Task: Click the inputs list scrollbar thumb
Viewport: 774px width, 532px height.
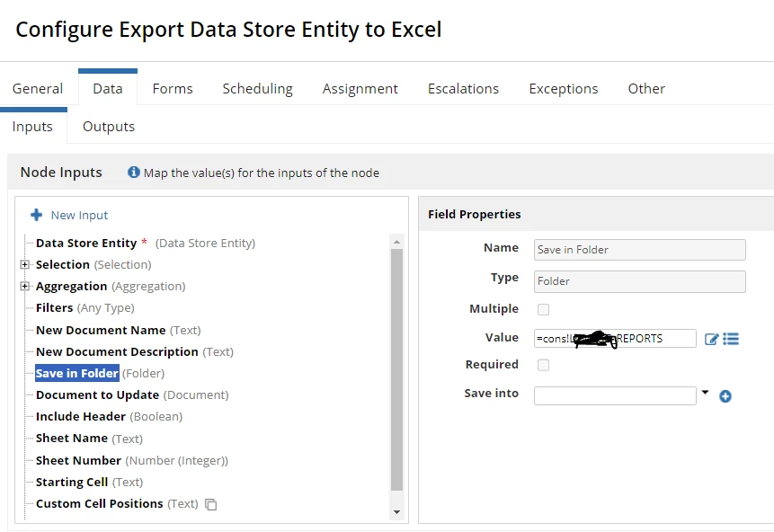Action: [x=396, y=369]
